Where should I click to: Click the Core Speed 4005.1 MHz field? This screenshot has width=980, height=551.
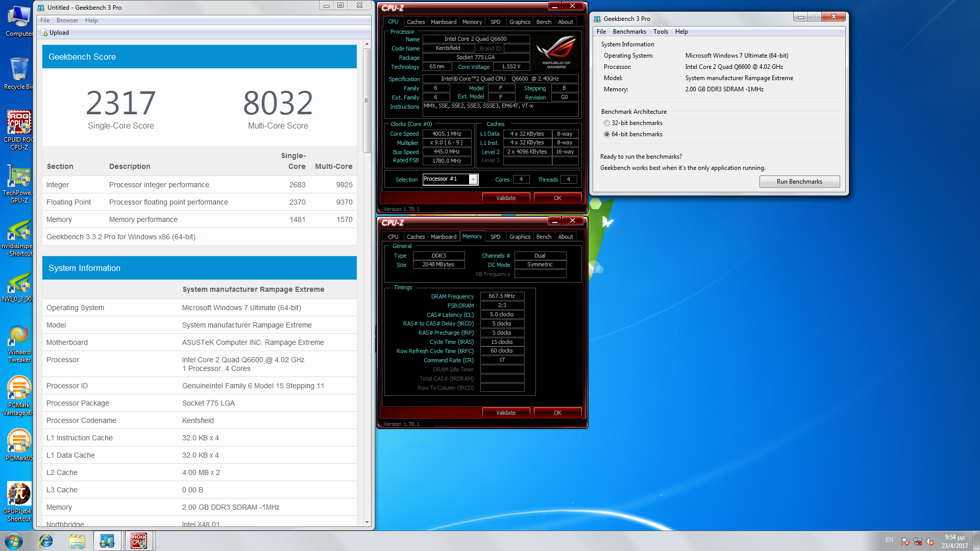(447, 134)
